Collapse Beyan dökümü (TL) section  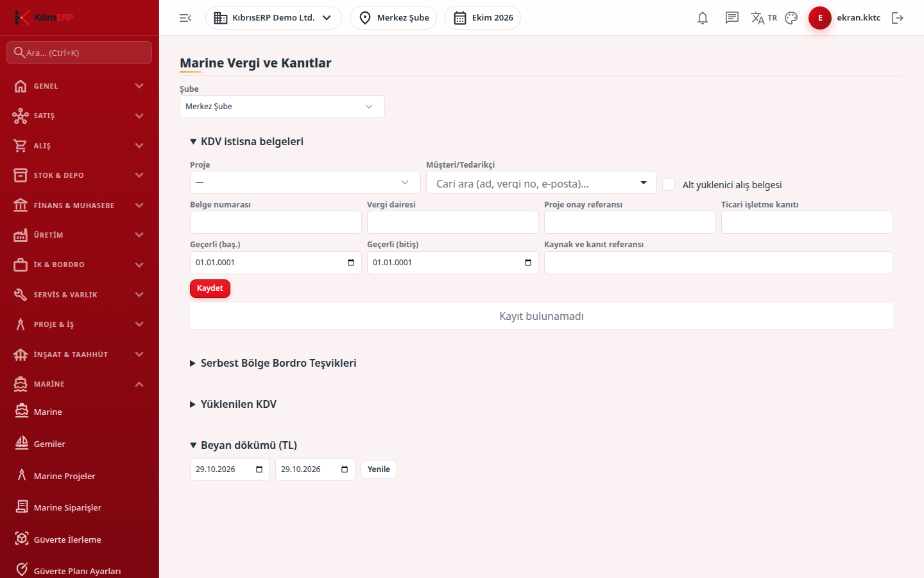coord(244,445)
